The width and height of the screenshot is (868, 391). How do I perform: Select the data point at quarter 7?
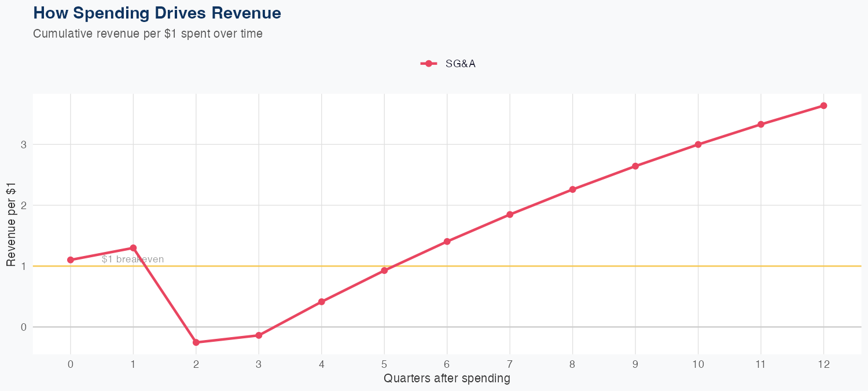[x=510, y=214]
